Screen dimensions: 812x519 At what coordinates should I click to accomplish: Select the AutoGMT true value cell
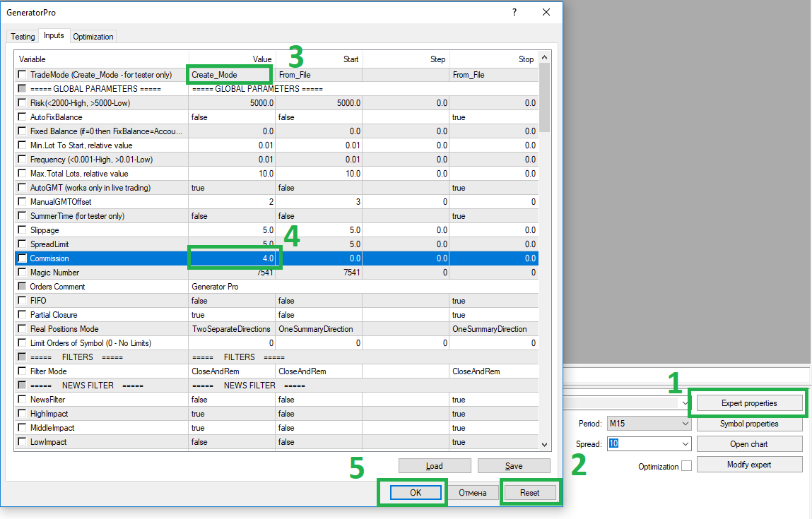click(x=232, y=187)
